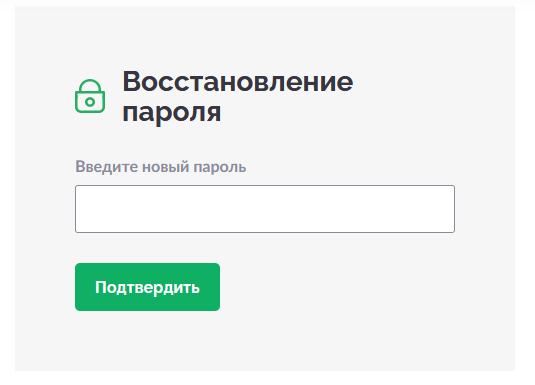Place the cursor in the white password textbox
This screenshot has width=535, height=385.
click(265, 209)
